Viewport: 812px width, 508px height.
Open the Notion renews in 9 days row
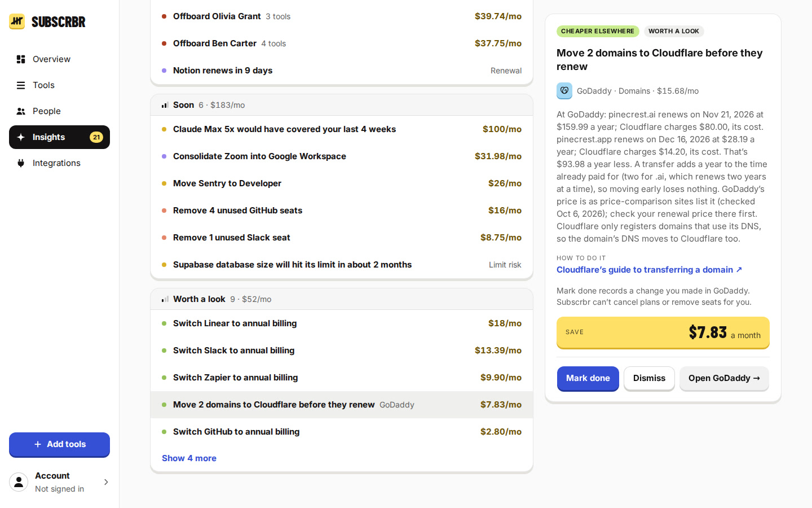coord(342,71)
